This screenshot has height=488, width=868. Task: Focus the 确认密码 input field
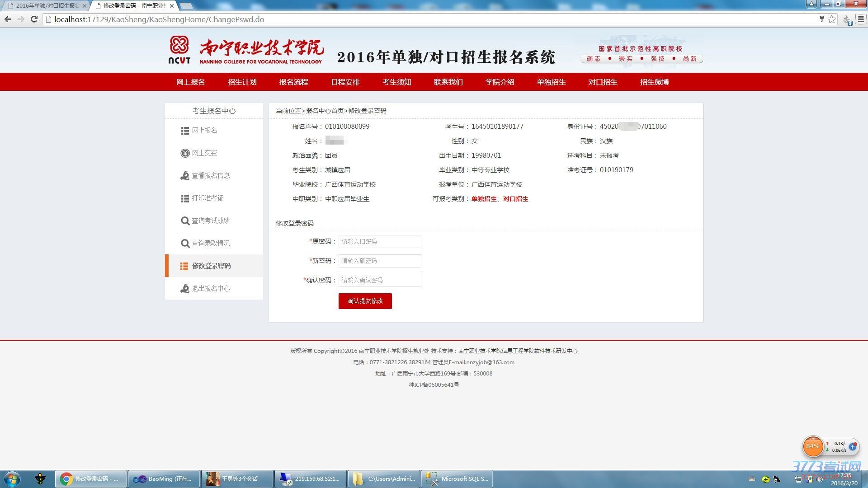coord(379,280)
